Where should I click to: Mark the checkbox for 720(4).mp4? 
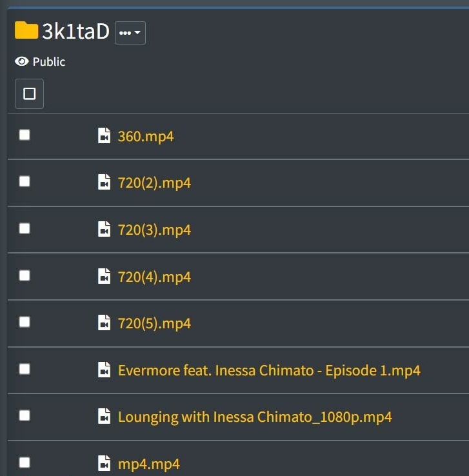pyautogui.click(x=25, y=275)
